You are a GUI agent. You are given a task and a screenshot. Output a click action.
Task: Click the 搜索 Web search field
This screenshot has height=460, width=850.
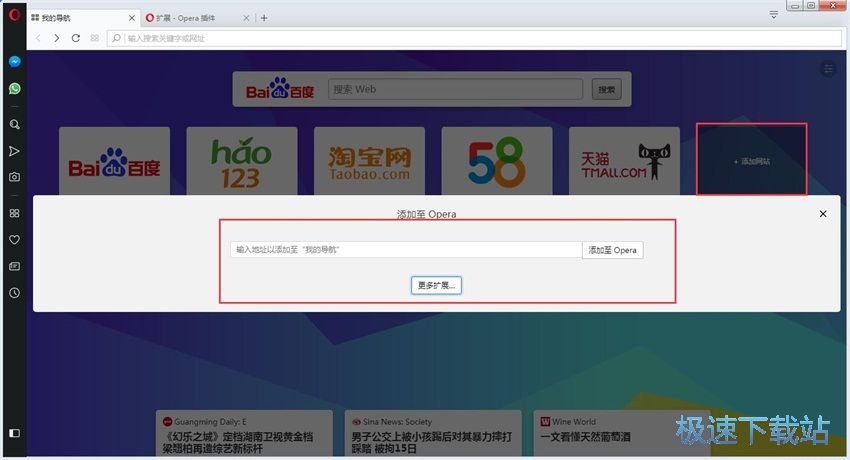pyautogui.click(x=455, y=89)
